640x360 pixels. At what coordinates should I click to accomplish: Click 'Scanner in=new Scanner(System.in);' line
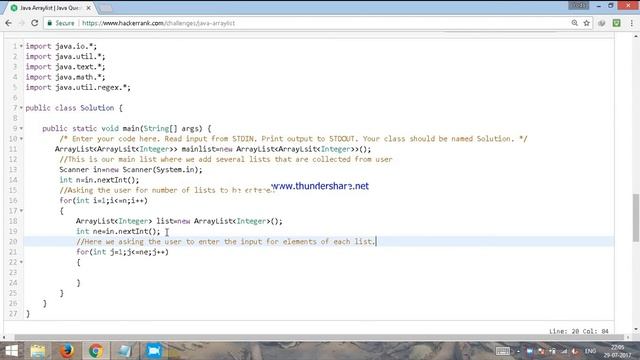[131, 169]
